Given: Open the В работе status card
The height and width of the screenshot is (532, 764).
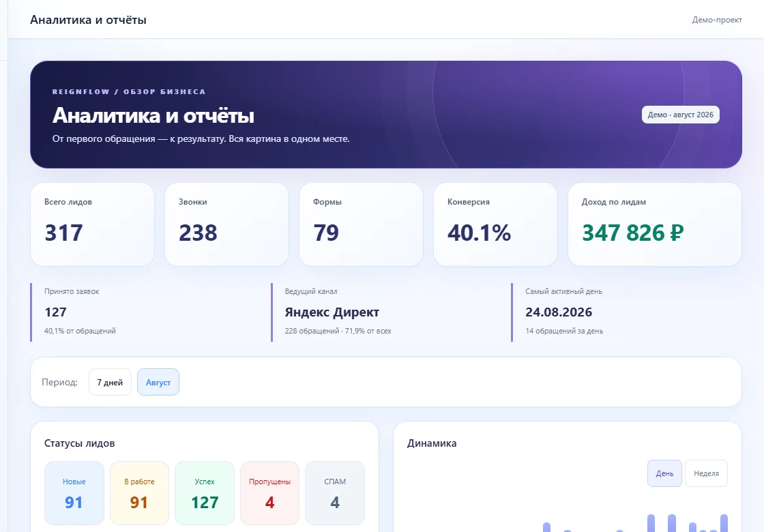Looking at the screenshot, I should [139, 493].
